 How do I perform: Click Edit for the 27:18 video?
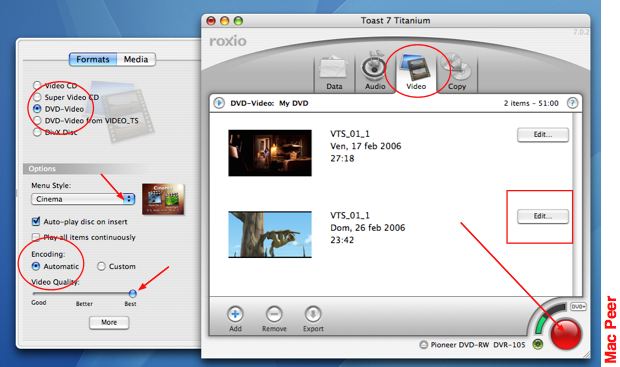point(542,135)
